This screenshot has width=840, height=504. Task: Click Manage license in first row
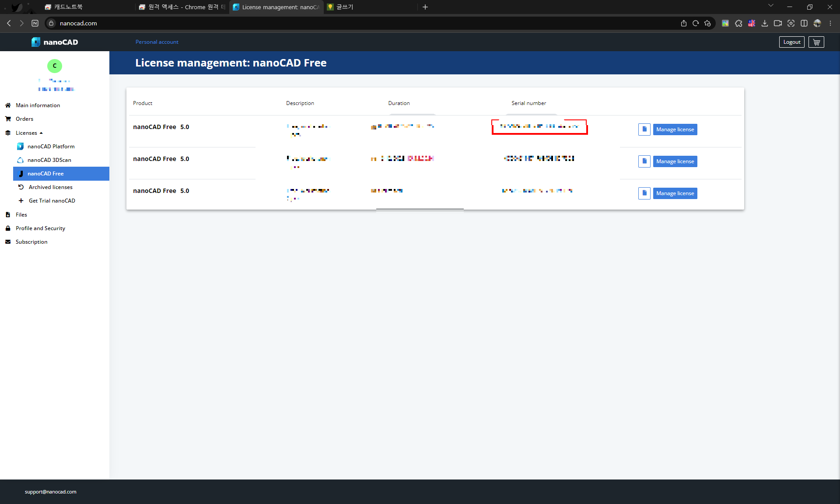coord(675,129)
